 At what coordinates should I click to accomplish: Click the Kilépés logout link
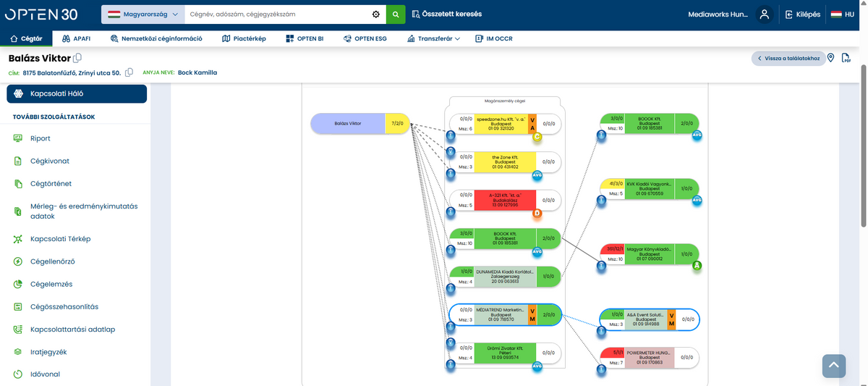pyautogui.click(x=802, y=14)
